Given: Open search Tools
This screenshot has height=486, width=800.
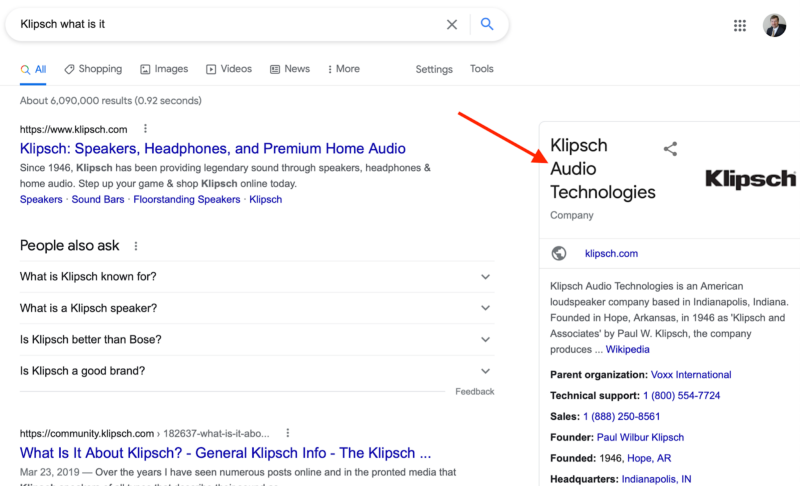Looking at the screenshot, I should point(482,69).
